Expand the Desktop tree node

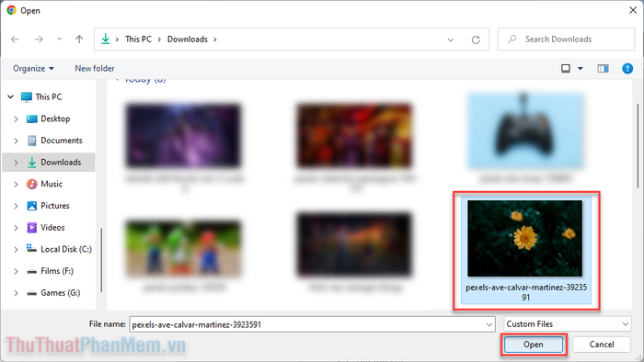click(16, 119)
